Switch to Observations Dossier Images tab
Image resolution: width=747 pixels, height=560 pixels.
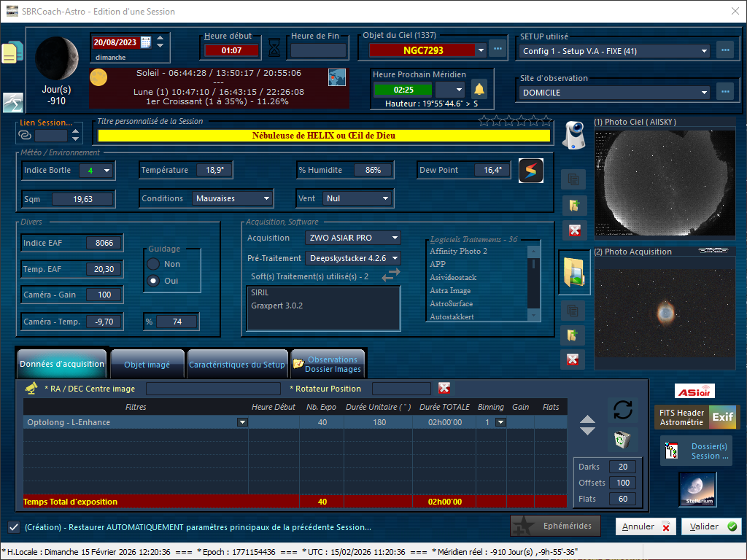[x=328, y=365]
